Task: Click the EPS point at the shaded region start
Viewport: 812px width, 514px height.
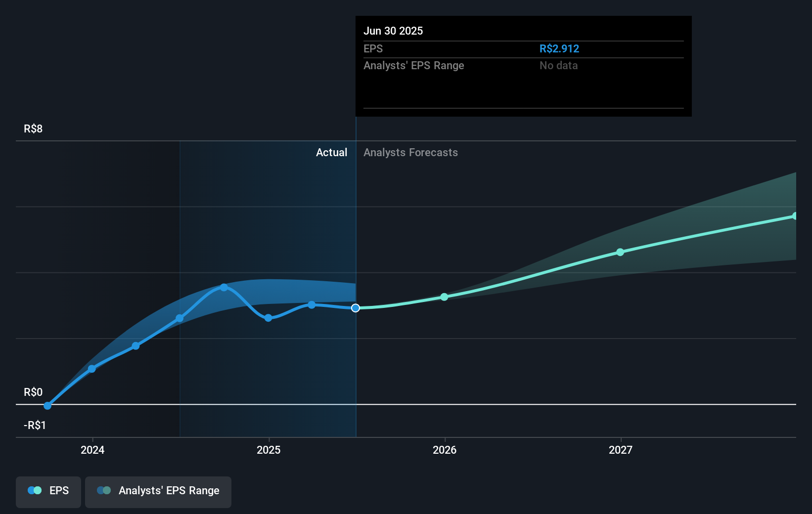Action: pyautogui.click(x=180, y=318)
